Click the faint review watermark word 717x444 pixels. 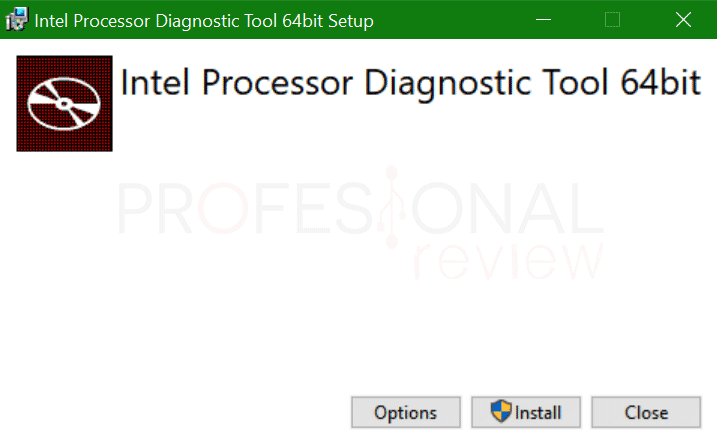coord(508,259)
